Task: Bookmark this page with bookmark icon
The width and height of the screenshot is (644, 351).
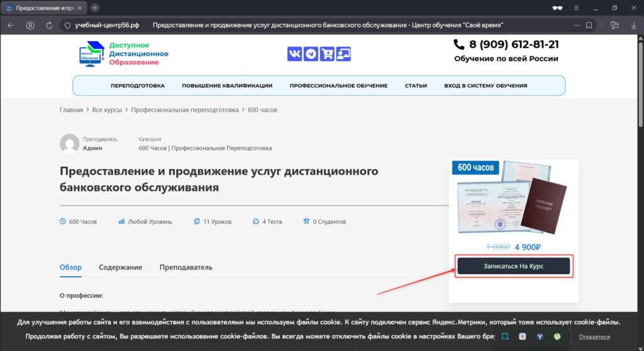Action: click(x=589, y=25)
